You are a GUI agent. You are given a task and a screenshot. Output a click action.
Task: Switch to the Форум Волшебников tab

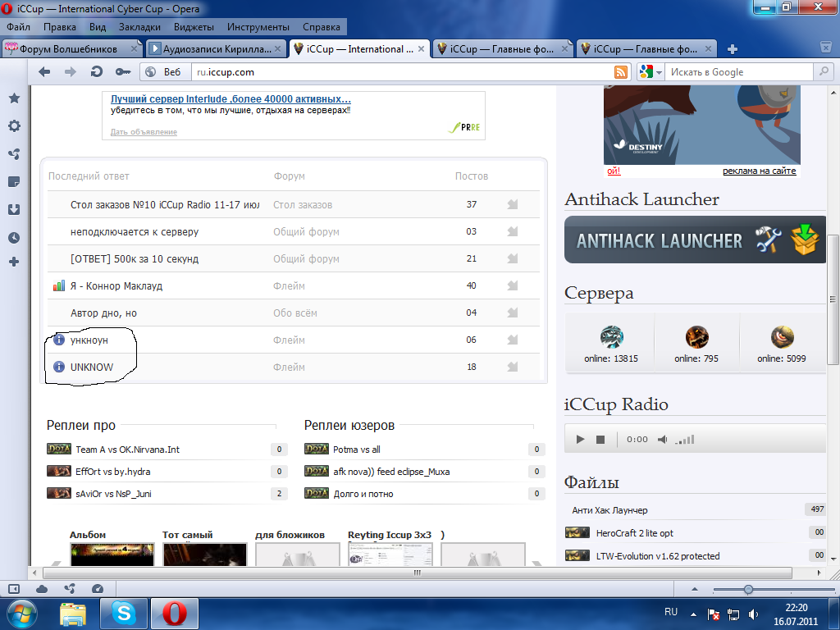pos(72,48)
